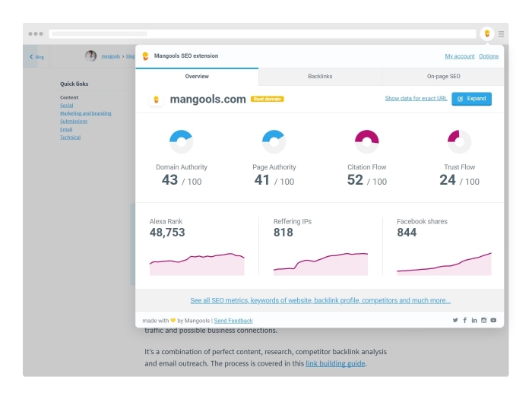Switch to the On-page SEO tab
The height and width of the screenshot is (399, 532).
click(x=443, y=76)
